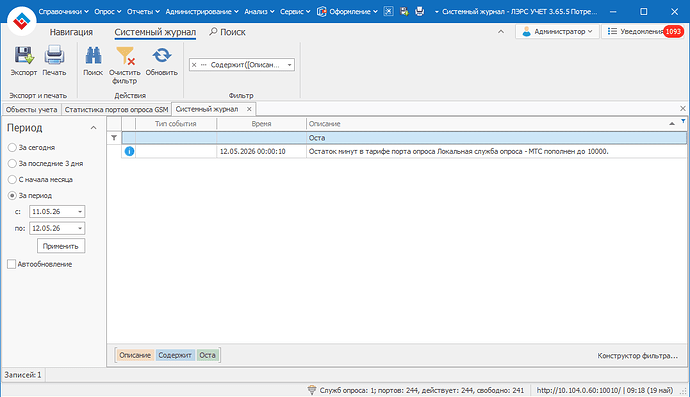Switch to Статистика портов опроса GSM tab
Image resolution: width=690 pixels, height=397 pixels.
click(x=116, y=110)
